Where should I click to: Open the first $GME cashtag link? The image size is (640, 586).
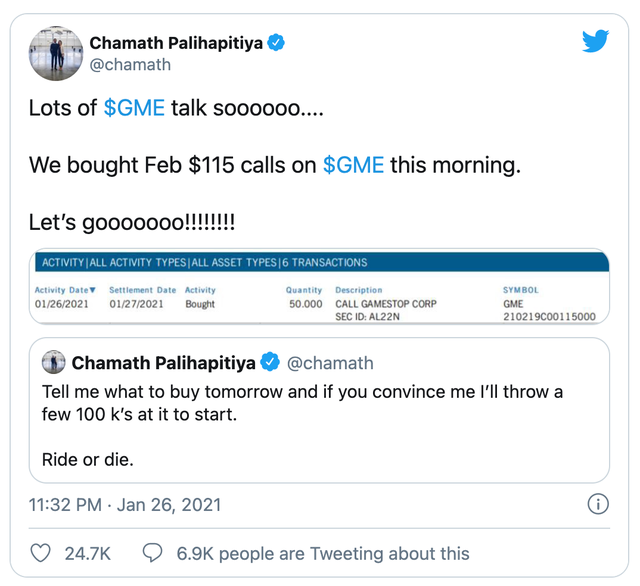point(134,108)
